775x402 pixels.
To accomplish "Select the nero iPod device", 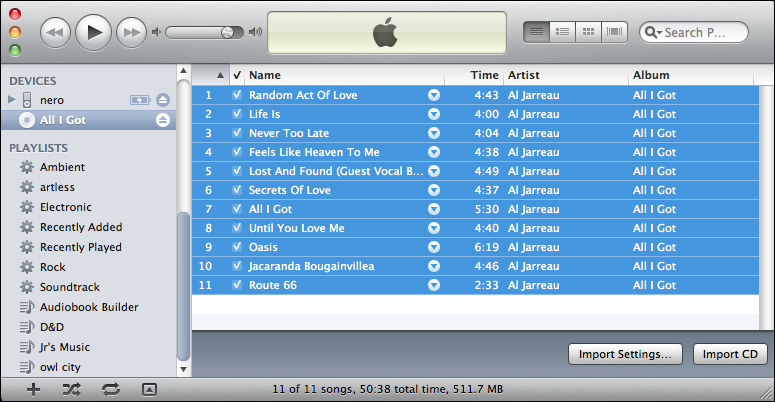I will pyautogui.click(x=52, y=100).
